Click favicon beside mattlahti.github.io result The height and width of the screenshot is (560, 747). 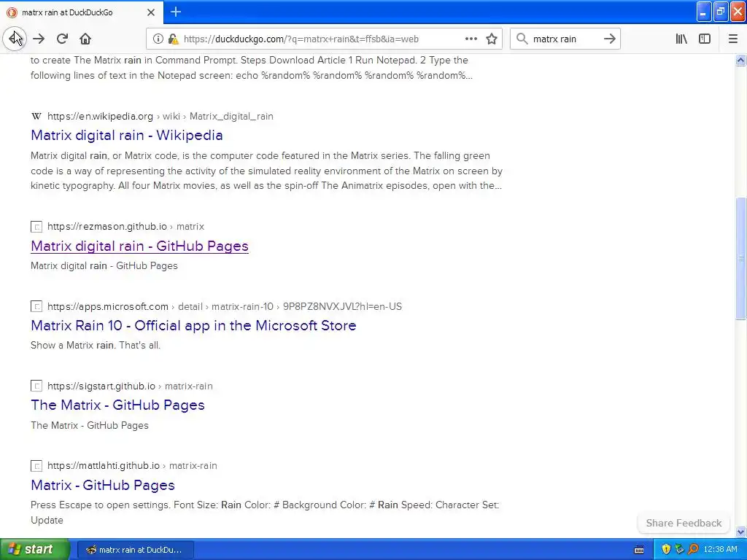[36, 466]
